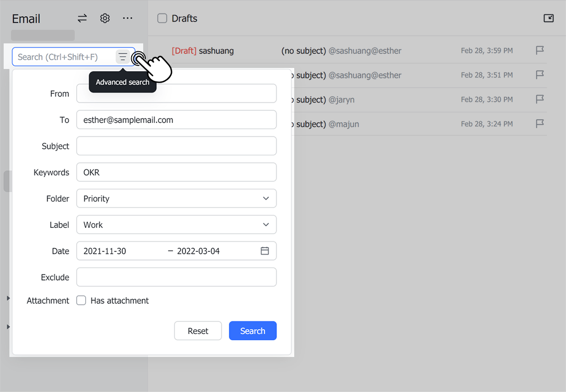
Task: Open the Folder dropdown showing Priority
Action: 176,199
